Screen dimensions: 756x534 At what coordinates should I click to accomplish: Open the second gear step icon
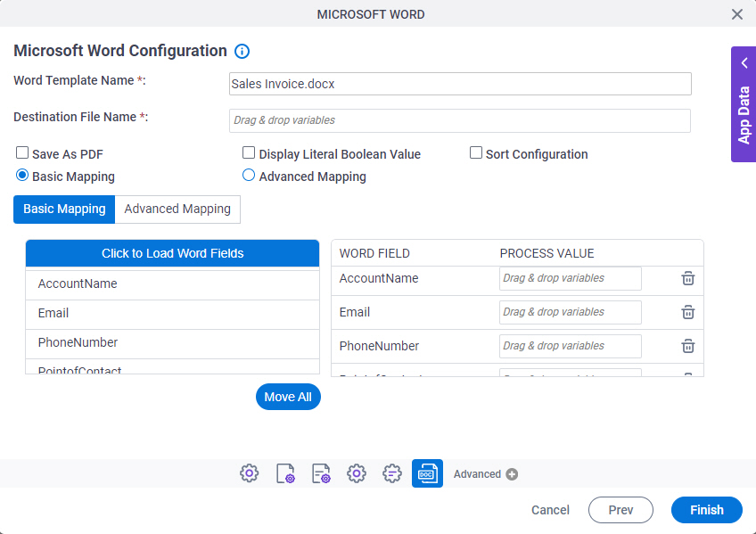357,473
